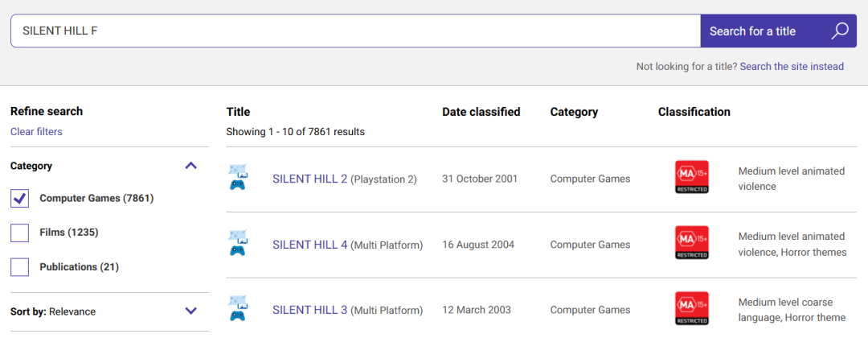The height and width of the screenshot is (338, 868).
Task: Enable the Films category checkbox
Action: (20, 233)
